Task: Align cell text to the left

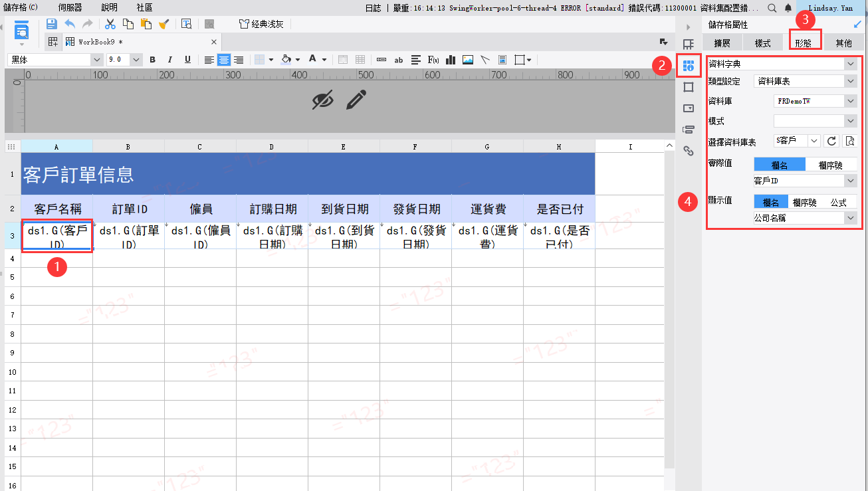Action: [x=209, y=60]
